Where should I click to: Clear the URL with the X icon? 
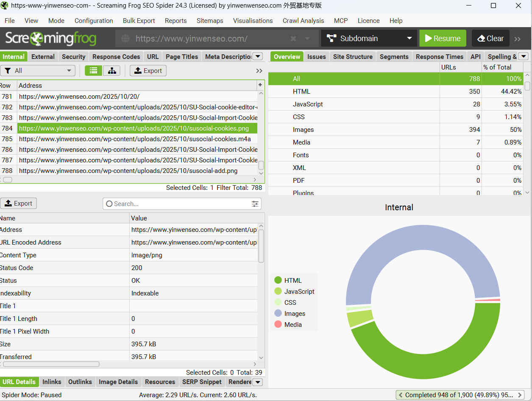pos(293,39)
